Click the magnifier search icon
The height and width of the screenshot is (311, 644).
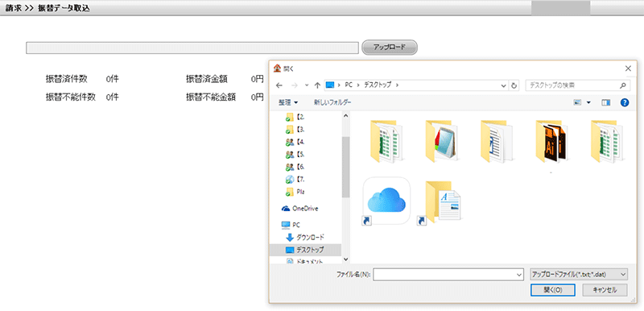click(623, 85)
